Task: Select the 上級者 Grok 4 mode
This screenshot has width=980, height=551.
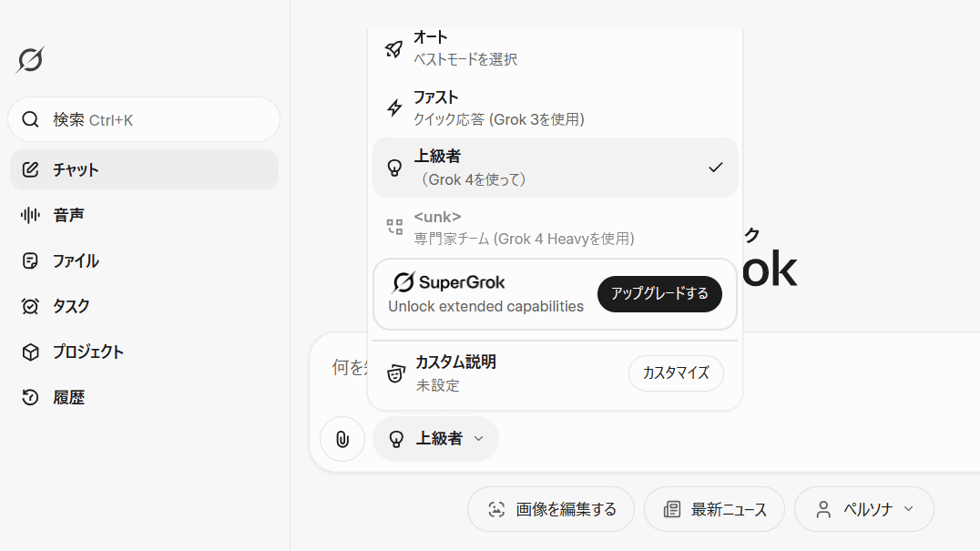Action: 555,168
